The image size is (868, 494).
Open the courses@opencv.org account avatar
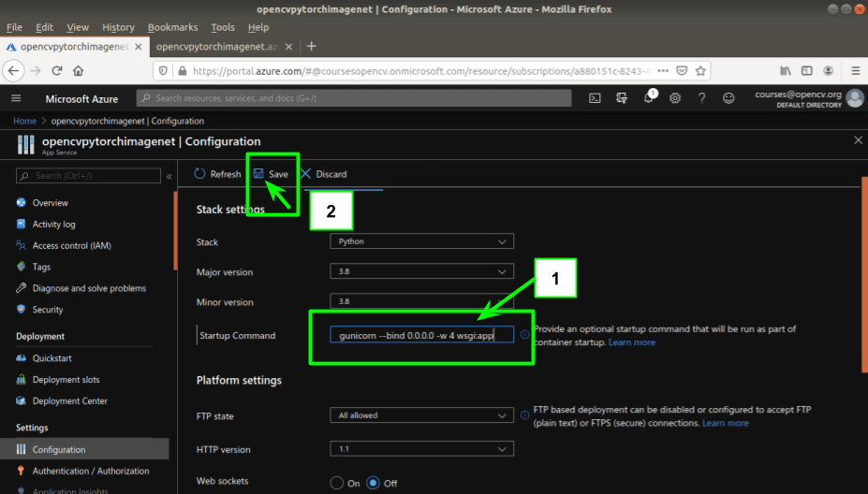855,98
